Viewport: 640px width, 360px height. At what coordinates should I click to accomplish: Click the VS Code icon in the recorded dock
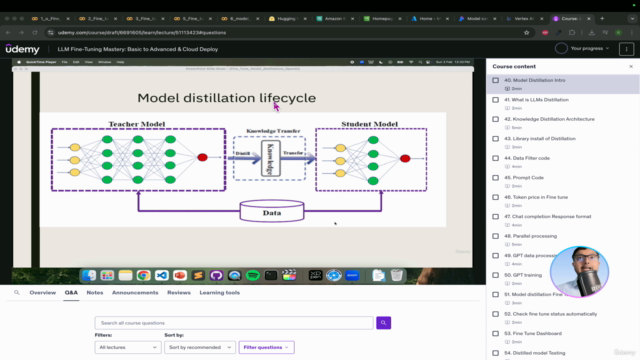click(162, 276)
